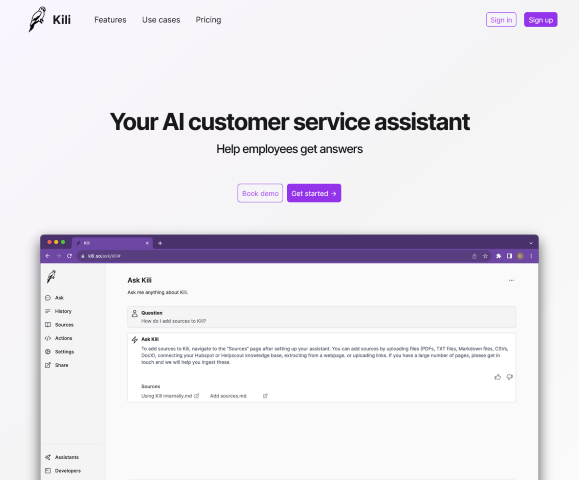The height and width of the screenshot is (480, 579).
Task: Expand the tab list chevron in browser
Action: click(x=531, y=243)
